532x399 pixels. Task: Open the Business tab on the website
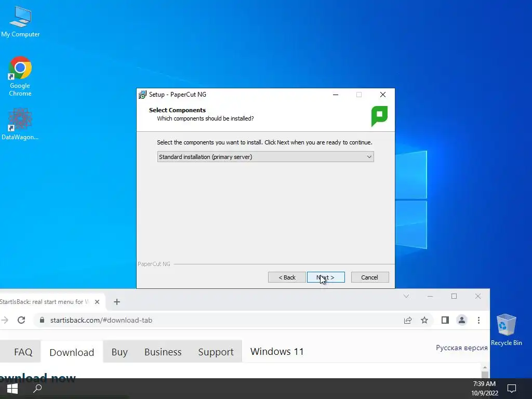tap(163, 352)
